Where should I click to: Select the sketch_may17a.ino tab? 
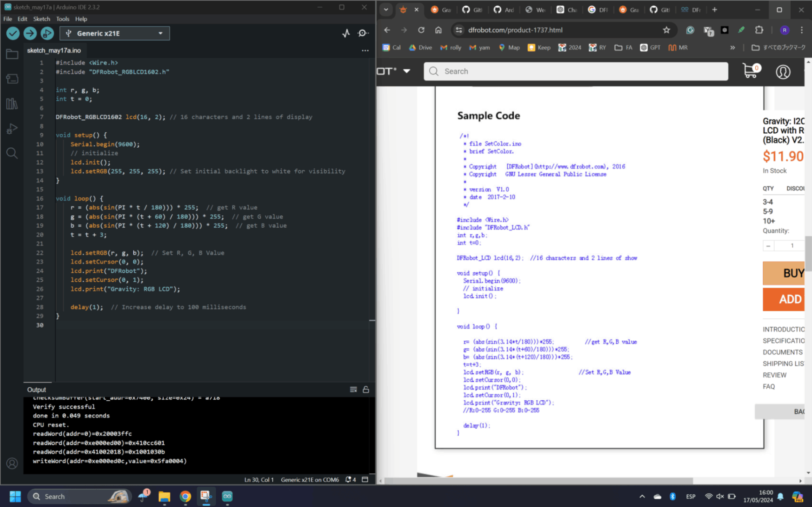click(x=54, y=50)
